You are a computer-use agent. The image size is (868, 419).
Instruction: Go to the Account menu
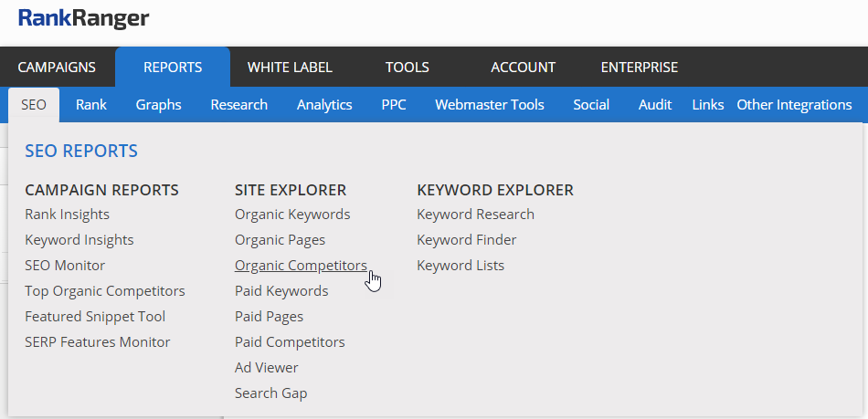pyautogui.click(x=523, y=68)
